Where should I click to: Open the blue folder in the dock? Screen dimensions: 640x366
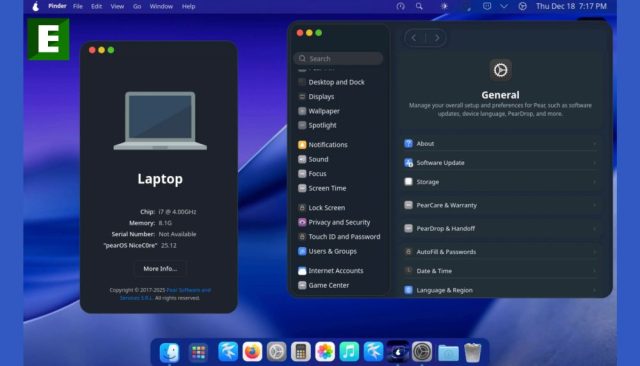(x=448, y=352)
